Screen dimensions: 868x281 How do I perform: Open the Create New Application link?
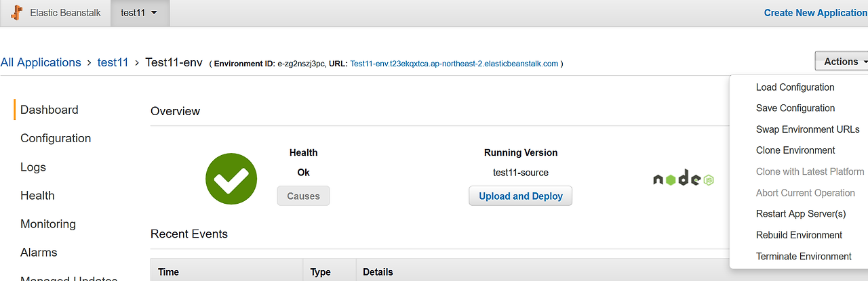[816, 13]
